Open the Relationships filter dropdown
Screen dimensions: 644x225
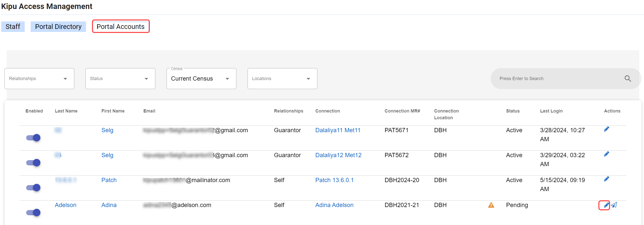point(39,79)
